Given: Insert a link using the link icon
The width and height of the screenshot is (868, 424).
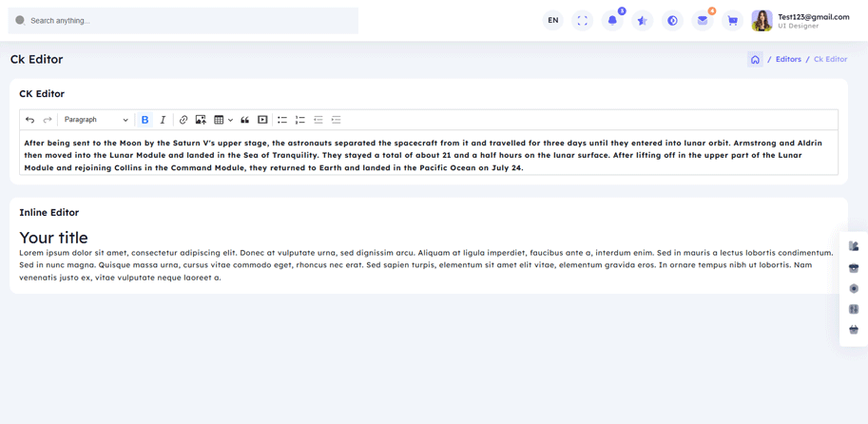Looking at the screenshot, I should 183,120.
